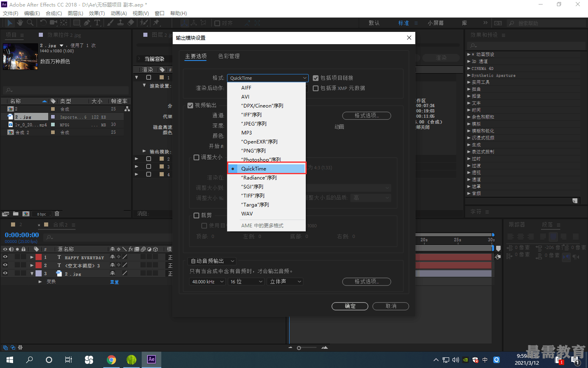The image size is (588, 368).
Task: Select the Zoom magnifier tool
Action: pos(30,23)
